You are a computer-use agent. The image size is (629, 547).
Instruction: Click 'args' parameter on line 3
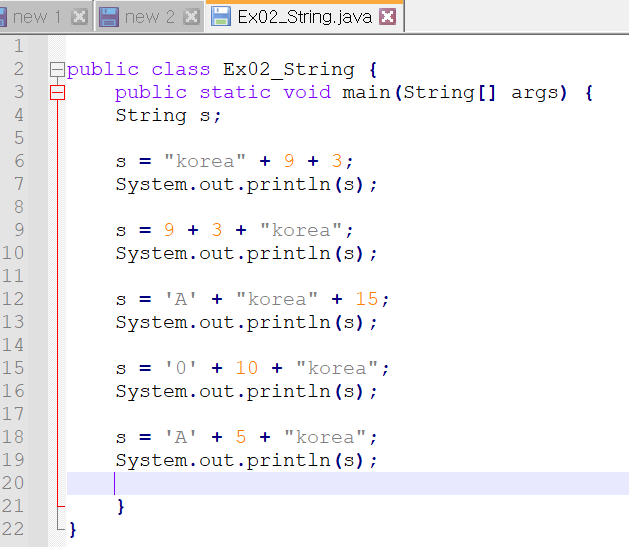pos(535,93)
